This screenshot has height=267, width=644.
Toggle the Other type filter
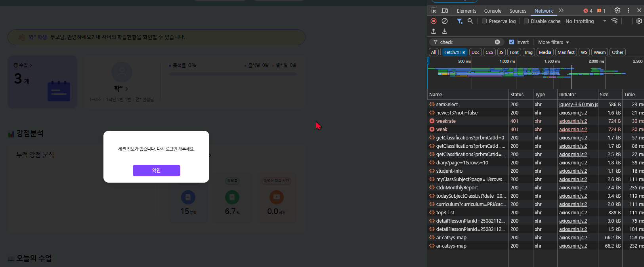(x=617, y=52)
